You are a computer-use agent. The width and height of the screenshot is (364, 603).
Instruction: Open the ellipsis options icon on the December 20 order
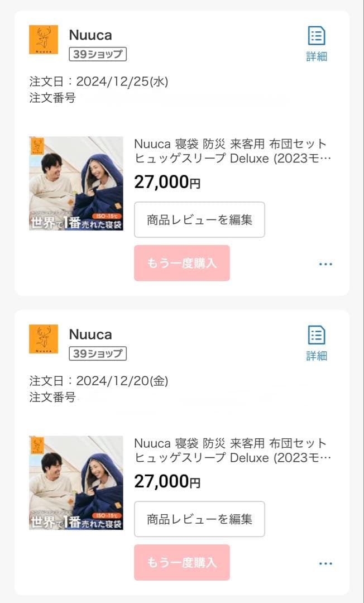tap(325, 563)
